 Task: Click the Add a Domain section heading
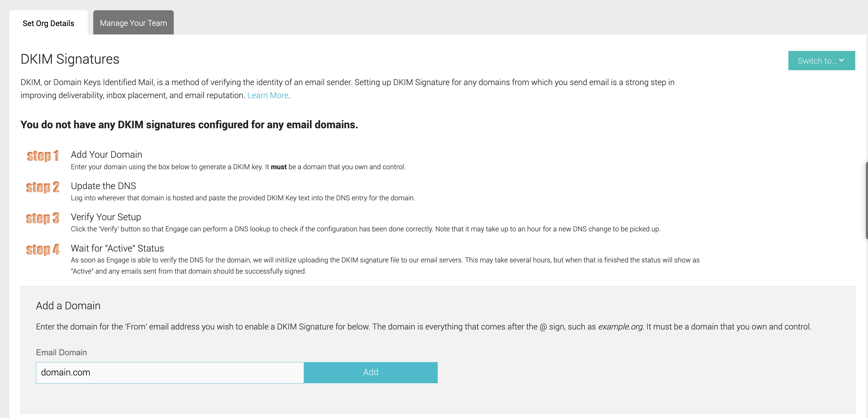point(68,306)
